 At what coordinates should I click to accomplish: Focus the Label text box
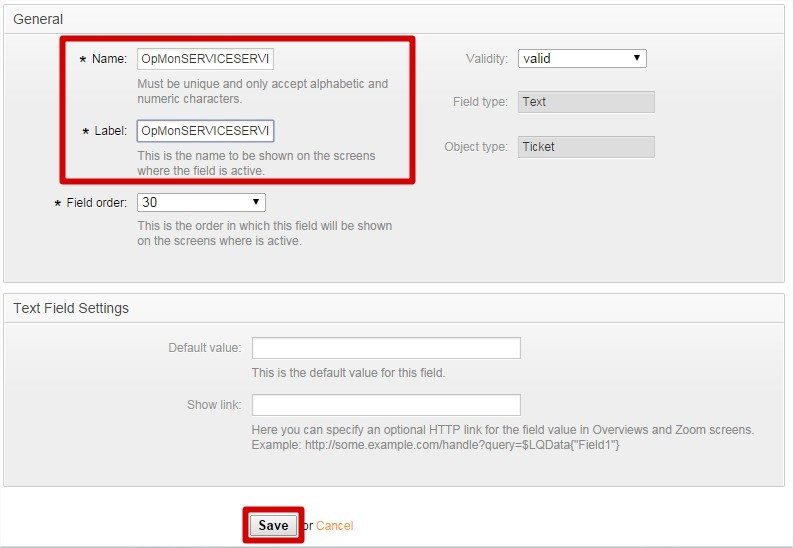coord(205,131)
